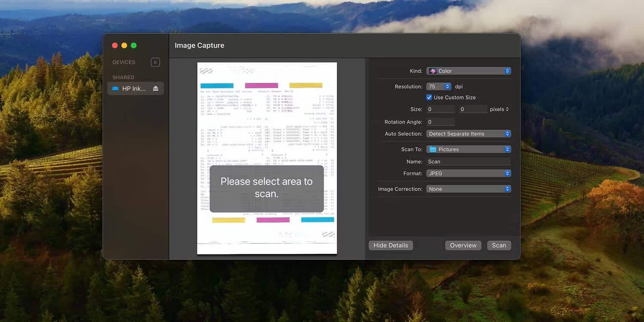Change the pixels unit selector
The width and height of the screenshot is (644, 322).
click(499, 109)
